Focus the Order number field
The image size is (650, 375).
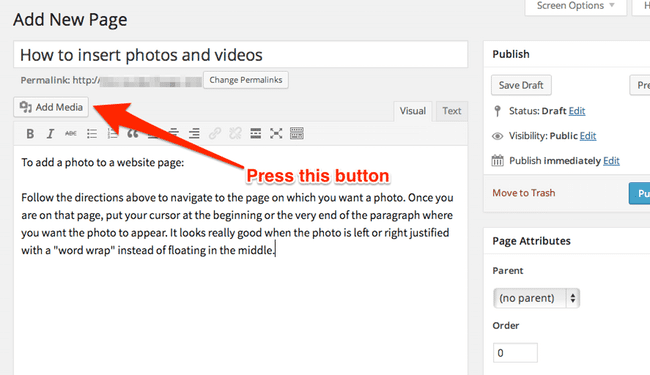pos(515,353)
